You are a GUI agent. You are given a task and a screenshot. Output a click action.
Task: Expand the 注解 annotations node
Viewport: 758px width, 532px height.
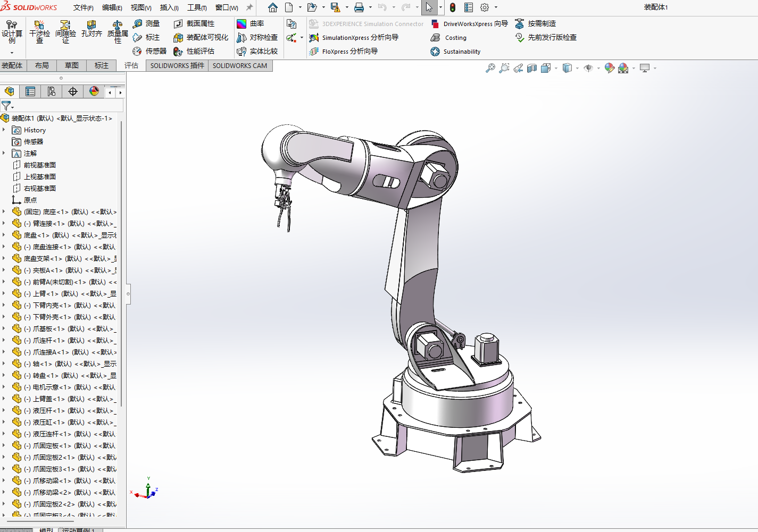[x=4, y=153]
